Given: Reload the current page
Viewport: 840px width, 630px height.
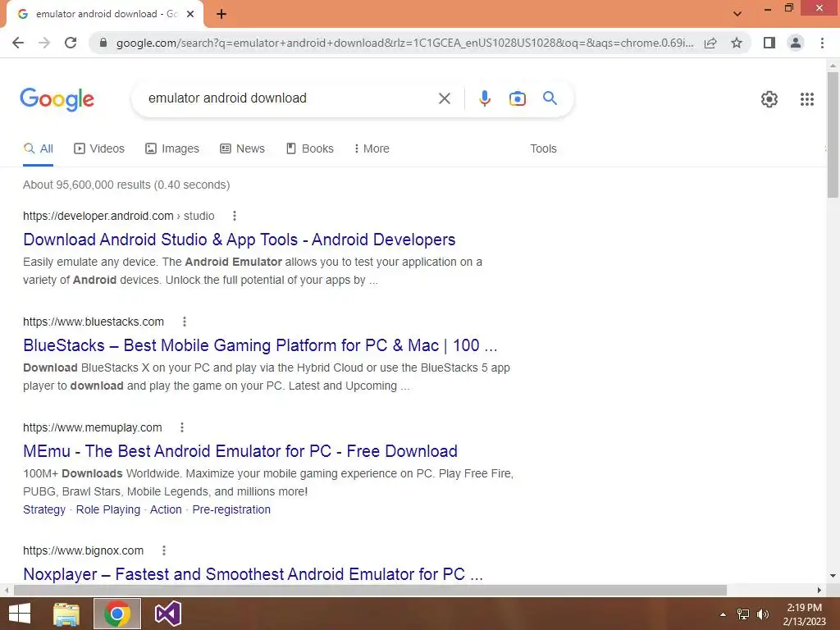Looking at the screenshot, I should [x=71, y=43].
